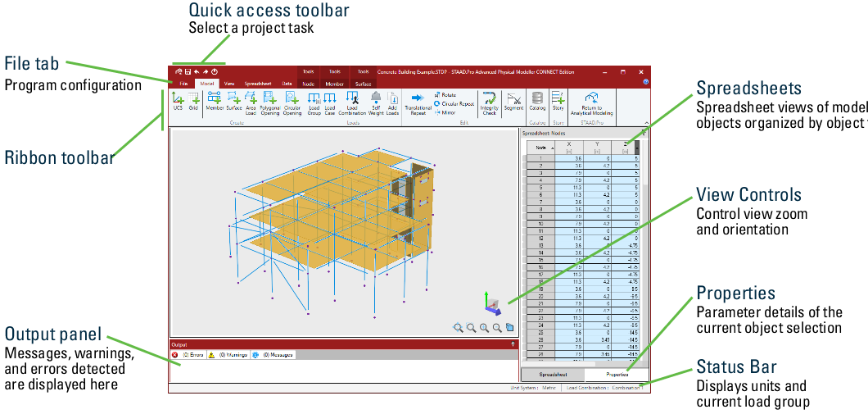
Task: Click the second zoom magnifier icon
Action: click(x=471, y=328)
